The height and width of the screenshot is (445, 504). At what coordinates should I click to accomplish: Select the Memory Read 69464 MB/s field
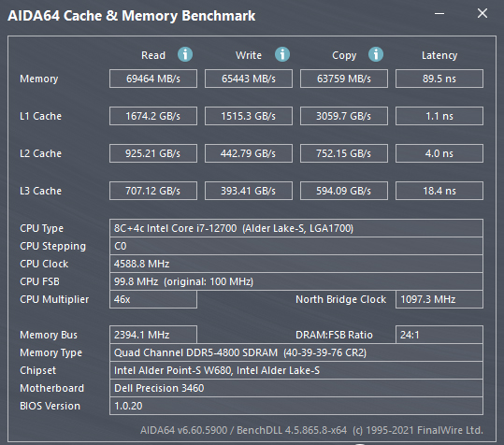[x=153, y=79]
